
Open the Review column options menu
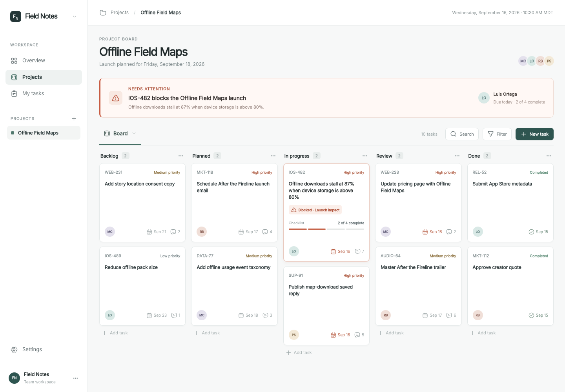click(x=457, y=156)
